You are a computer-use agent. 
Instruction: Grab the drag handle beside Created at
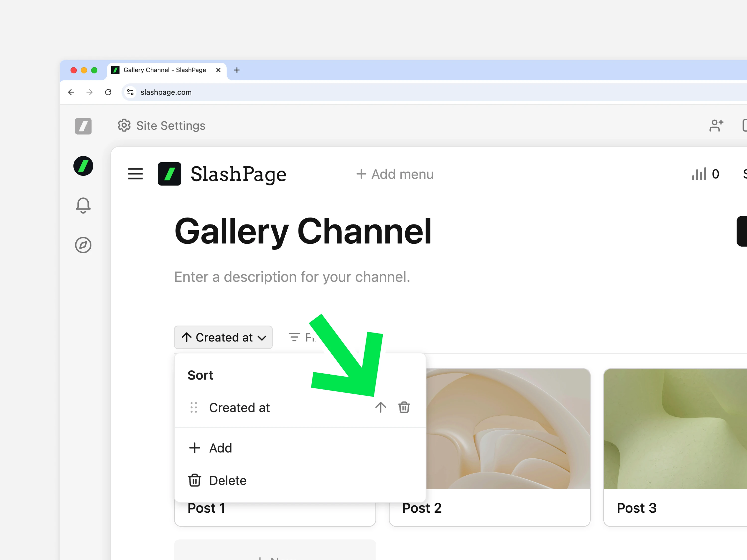pos(194,407)
